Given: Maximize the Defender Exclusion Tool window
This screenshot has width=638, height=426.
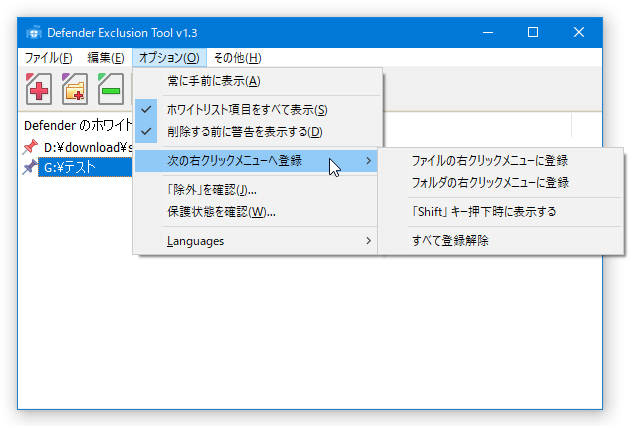Looking at the screenshot, I should pyautogui.click(x=533, y=32).
